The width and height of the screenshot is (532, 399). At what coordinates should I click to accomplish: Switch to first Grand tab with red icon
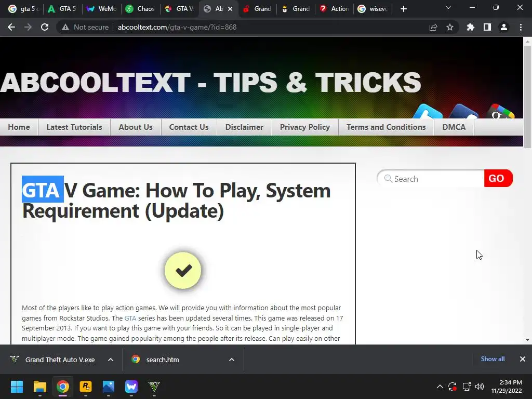pos(258,9)
